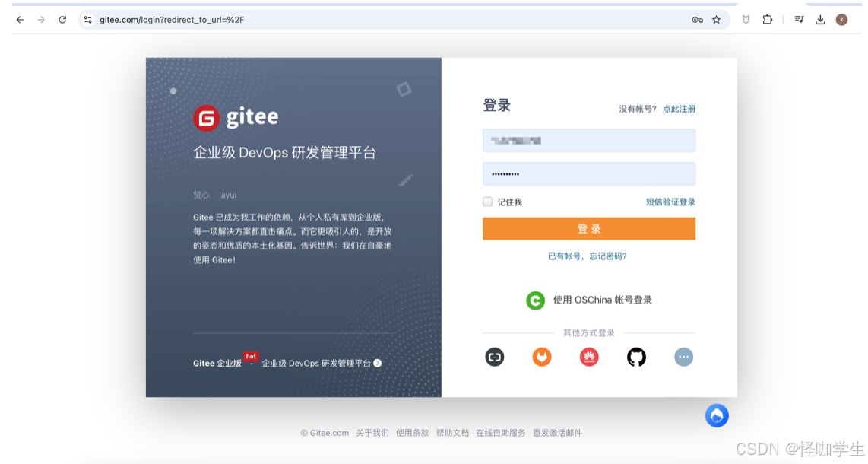Sign in with the dark chain-link icon
The height and width of the screenshot is (464, 868).
495,358
